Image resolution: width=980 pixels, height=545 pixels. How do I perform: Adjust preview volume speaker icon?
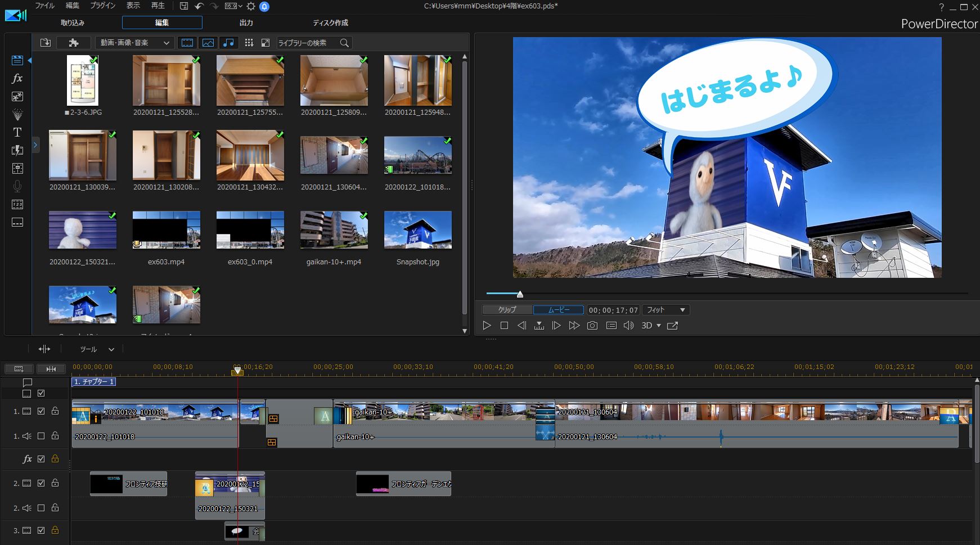629,326
